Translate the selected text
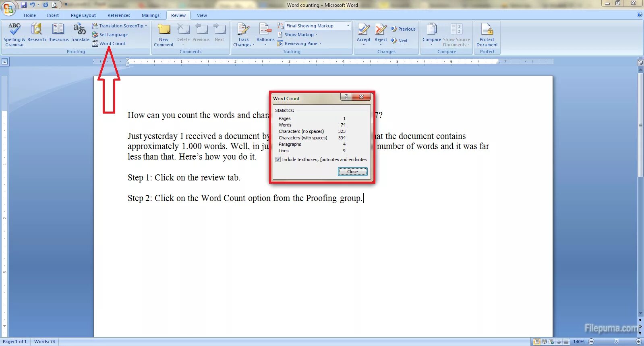 80,33
